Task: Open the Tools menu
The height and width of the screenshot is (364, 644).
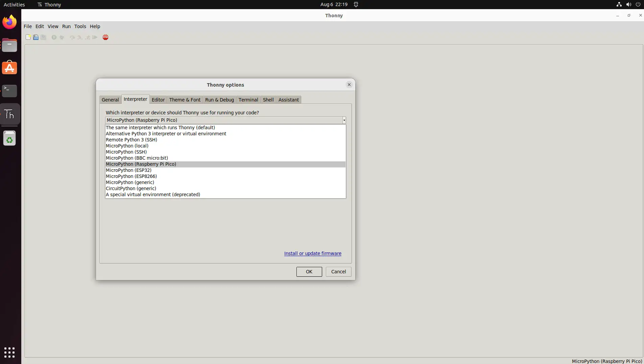Action: (80, 26)
